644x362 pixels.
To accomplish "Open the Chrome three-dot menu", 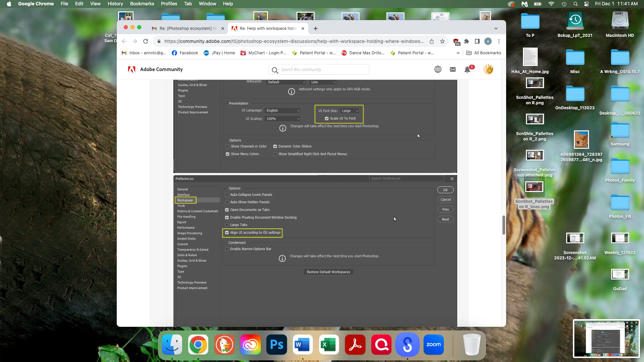I will pos(499,41).
